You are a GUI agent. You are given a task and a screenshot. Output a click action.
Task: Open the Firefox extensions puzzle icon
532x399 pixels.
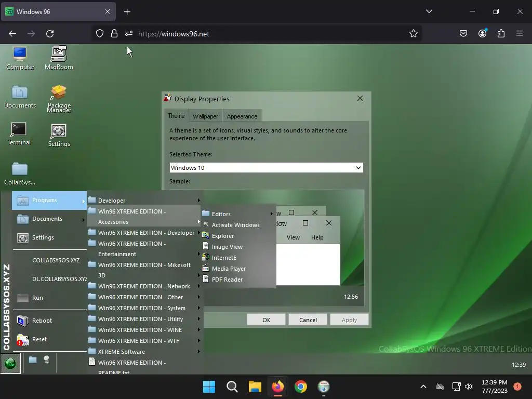click(501, 34)
